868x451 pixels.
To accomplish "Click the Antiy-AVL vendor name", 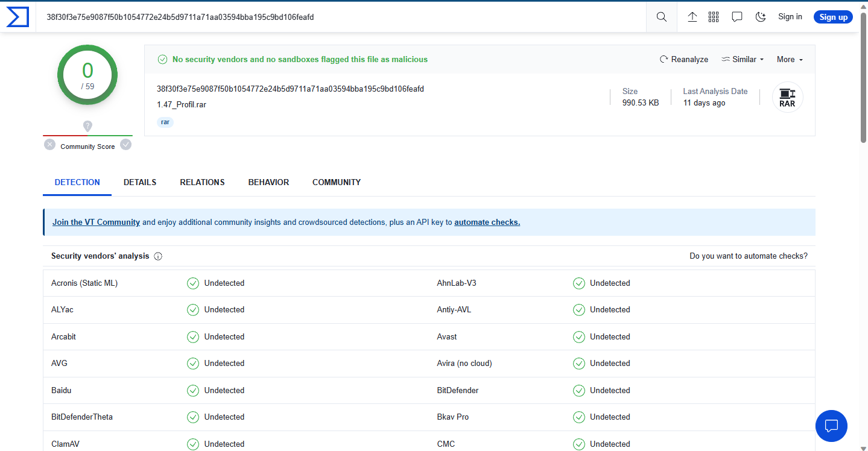I will pos(454,310).
